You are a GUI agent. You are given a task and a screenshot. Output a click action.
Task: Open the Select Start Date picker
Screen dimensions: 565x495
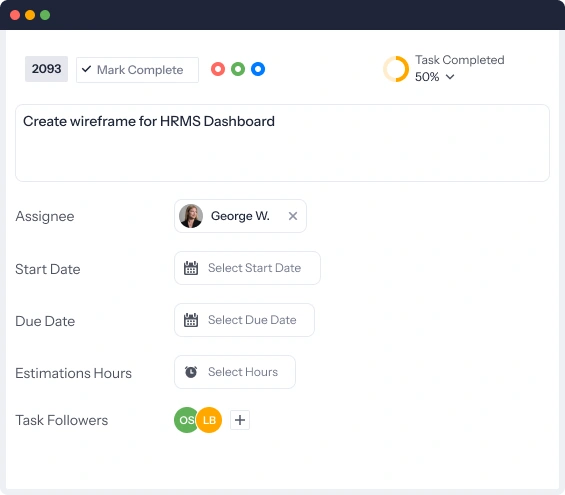[247, 268]
